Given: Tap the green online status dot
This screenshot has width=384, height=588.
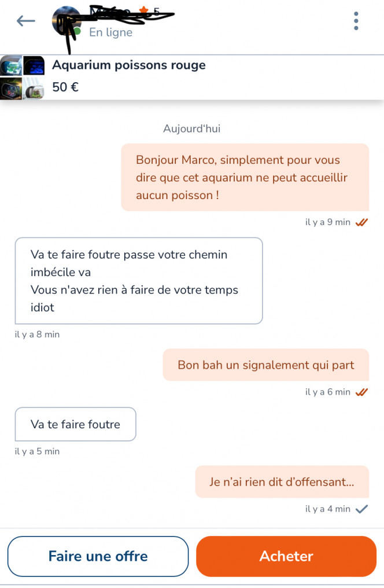Looking at the screenshot, I should click(77, 31).
